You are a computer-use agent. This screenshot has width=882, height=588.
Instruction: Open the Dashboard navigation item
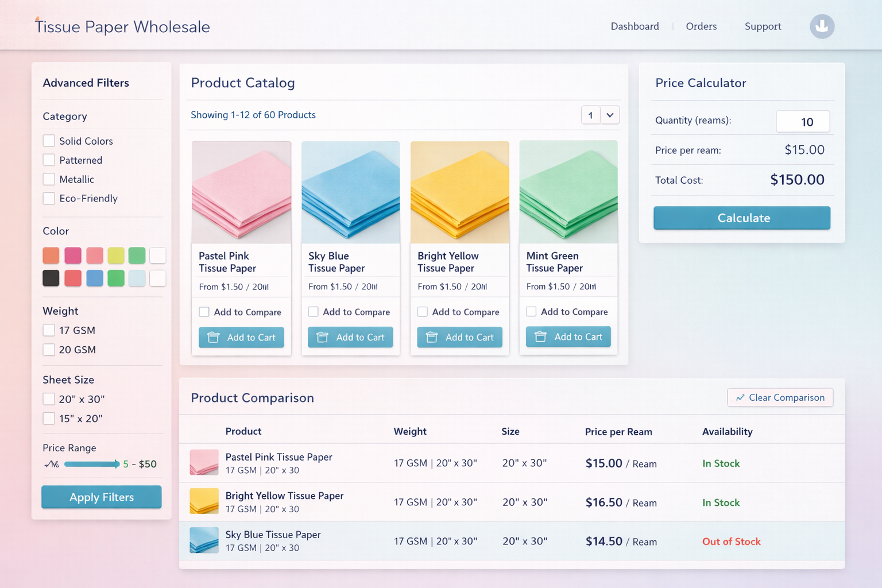click(x=635, y=26)
